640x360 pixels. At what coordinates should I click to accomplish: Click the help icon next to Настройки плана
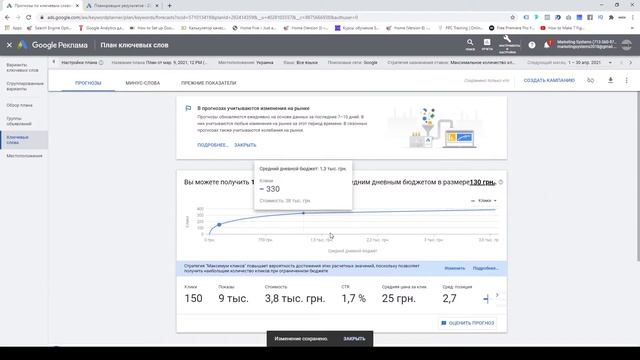pyautogui.click(x=101, y=62)
